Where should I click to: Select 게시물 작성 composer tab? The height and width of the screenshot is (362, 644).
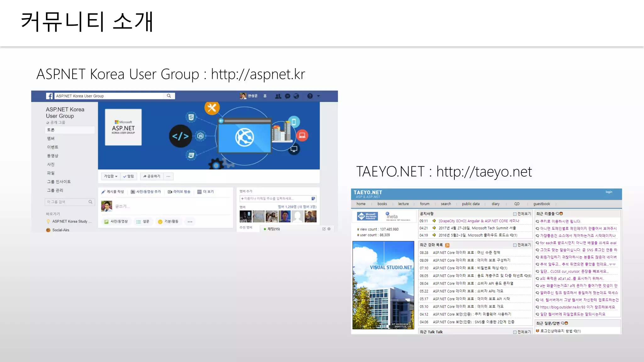tap(113, 192)
